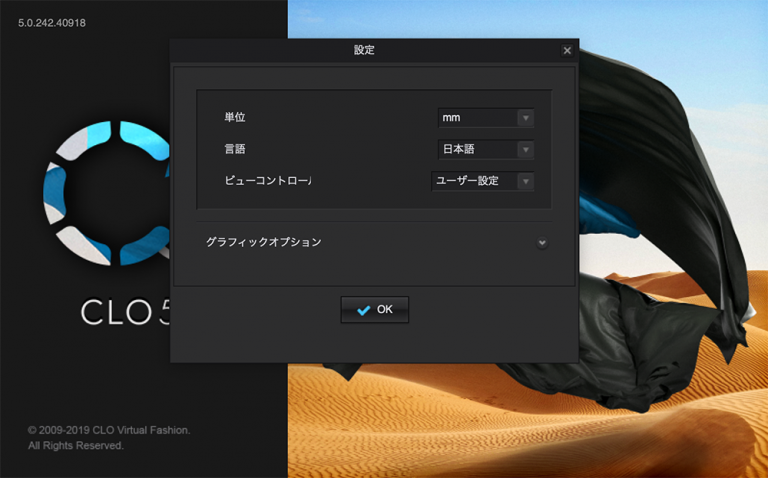Expand グラフィックオプション using the chevron icon
This screenshot has width=768, height=478.
click(x=541, y=242)
